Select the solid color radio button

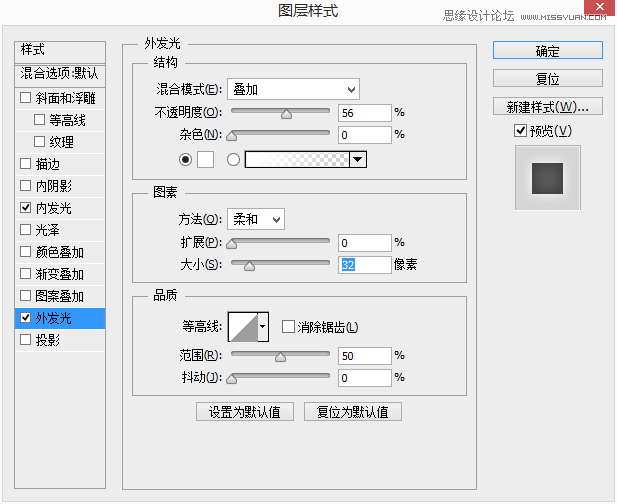185,159
